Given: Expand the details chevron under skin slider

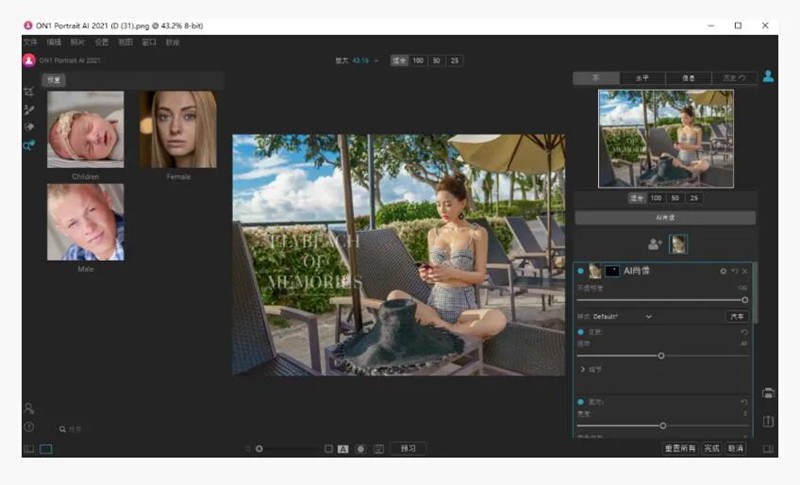Looking at the screenshot, I should 583,369.
